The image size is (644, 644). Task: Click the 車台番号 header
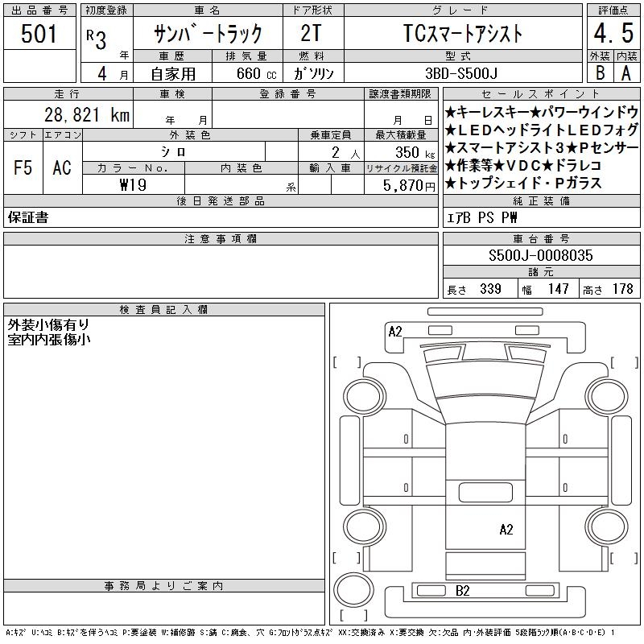click(x=541, y=238)
